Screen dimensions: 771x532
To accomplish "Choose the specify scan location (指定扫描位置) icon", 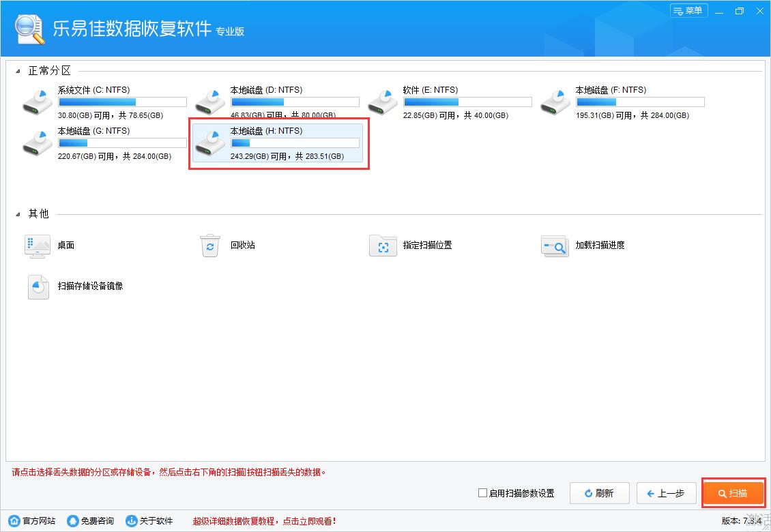I will 383,246.
